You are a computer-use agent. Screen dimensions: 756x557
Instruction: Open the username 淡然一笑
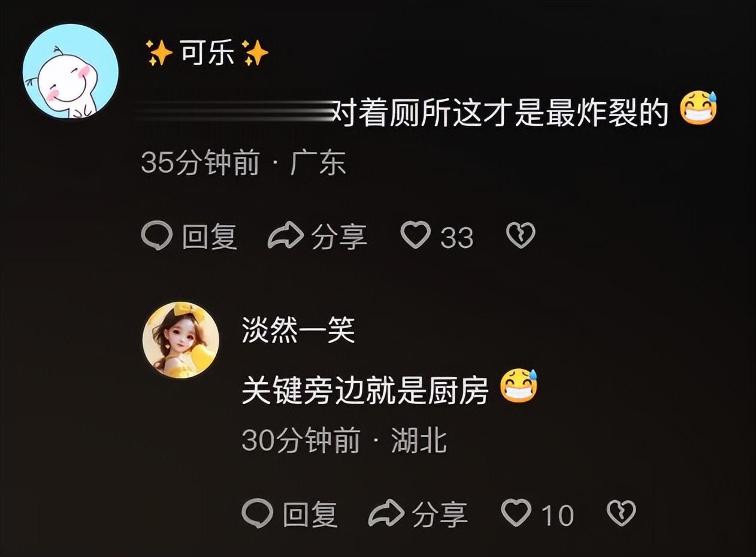298,329
